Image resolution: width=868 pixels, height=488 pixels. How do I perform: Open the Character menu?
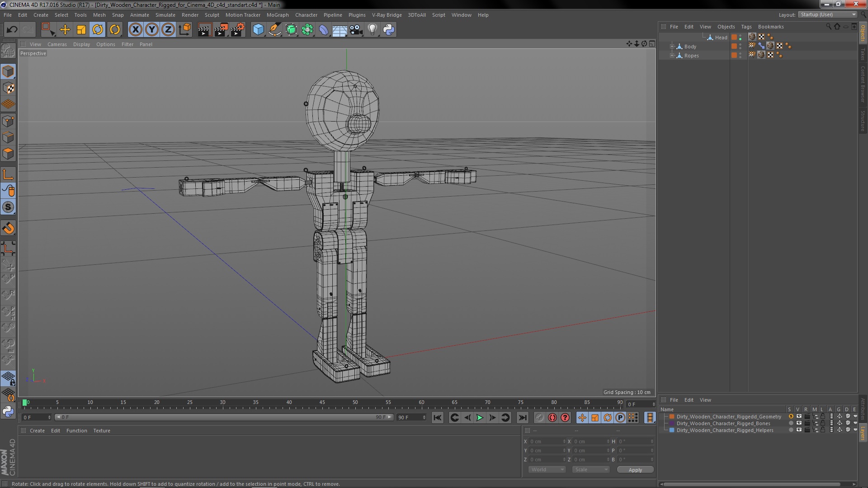pos(306,15)
